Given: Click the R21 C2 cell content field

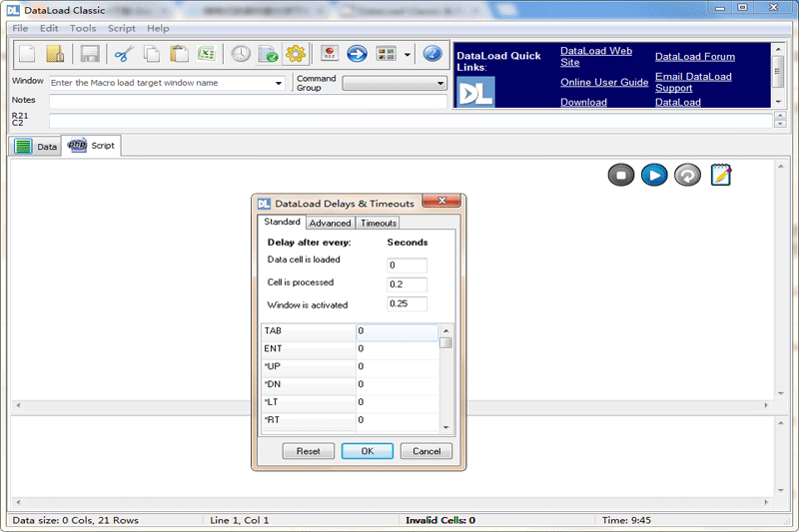Looking at the screenshot, I should (410, 121).
